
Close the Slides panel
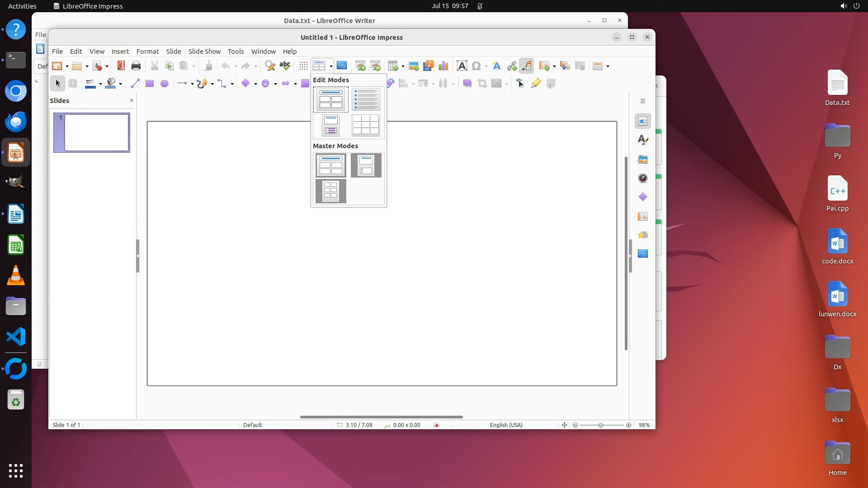pos(132,100)
